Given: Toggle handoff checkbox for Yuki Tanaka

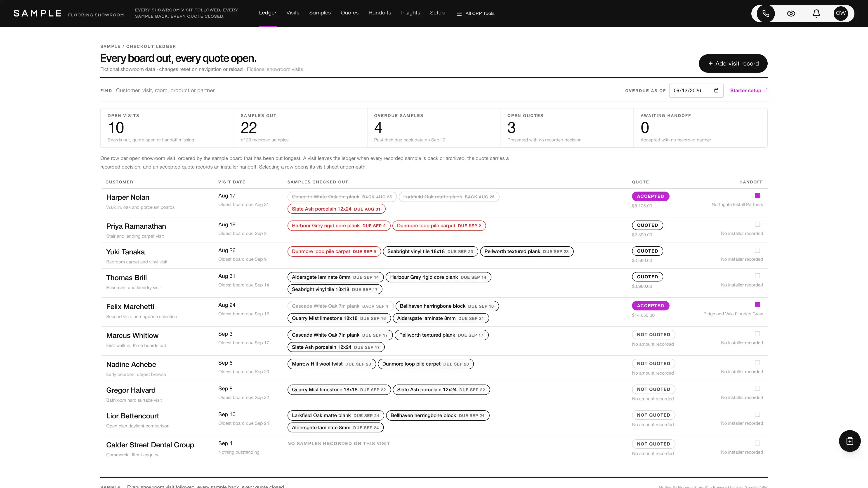Looking at the screenshot, I should pyautogui.click(x=757, y=250).
